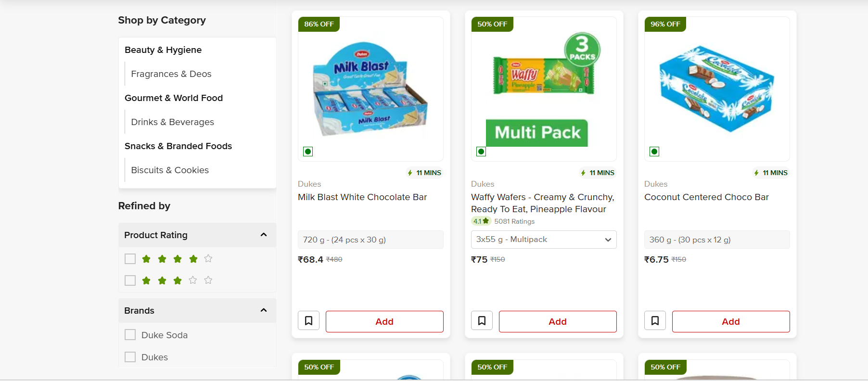
Task: Bookmark the Coconut Centered Choco Bar
Action: [655, 321]
